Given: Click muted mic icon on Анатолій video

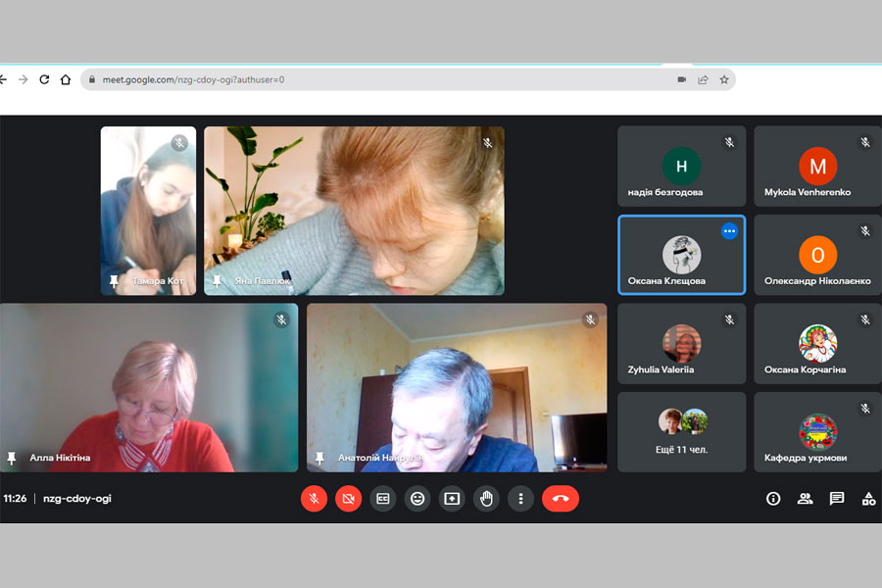Looking at the screenshot, I should click(590, 320).
